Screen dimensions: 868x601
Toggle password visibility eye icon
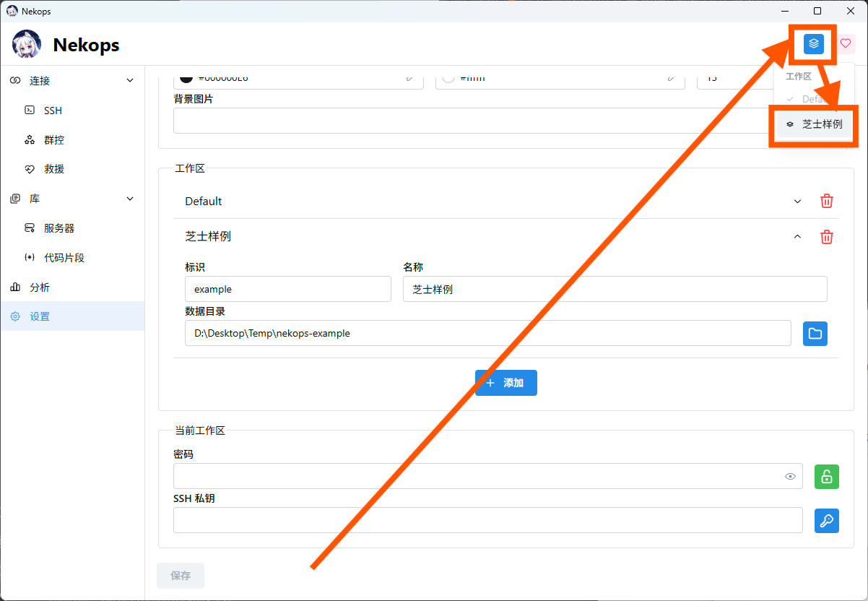coord(790,477)
